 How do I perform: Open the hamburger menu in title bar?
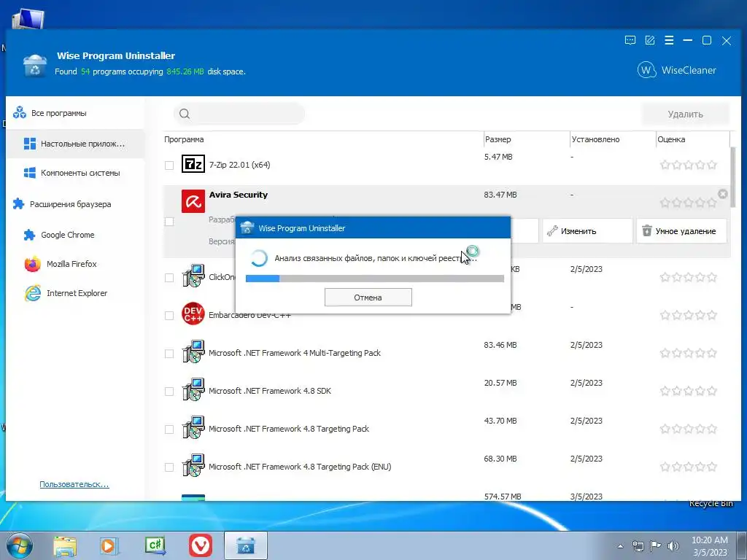click(669, 41)
